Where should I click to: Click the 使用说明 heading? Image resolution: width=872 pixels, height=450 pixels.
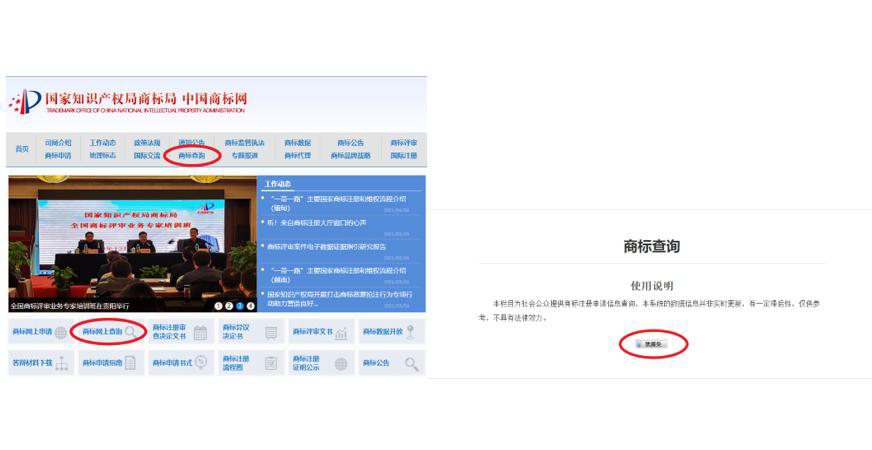point(652,286)
